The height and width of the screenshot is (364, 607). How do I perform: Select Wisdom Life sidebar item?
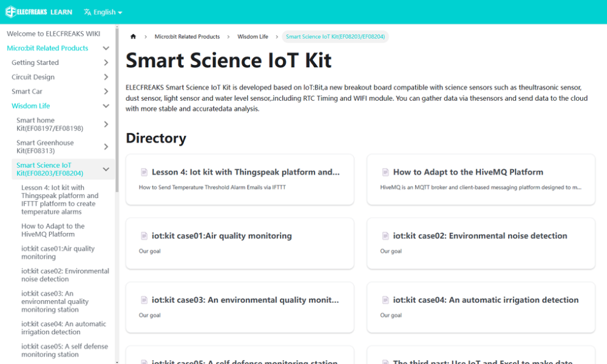coord(30,106)
